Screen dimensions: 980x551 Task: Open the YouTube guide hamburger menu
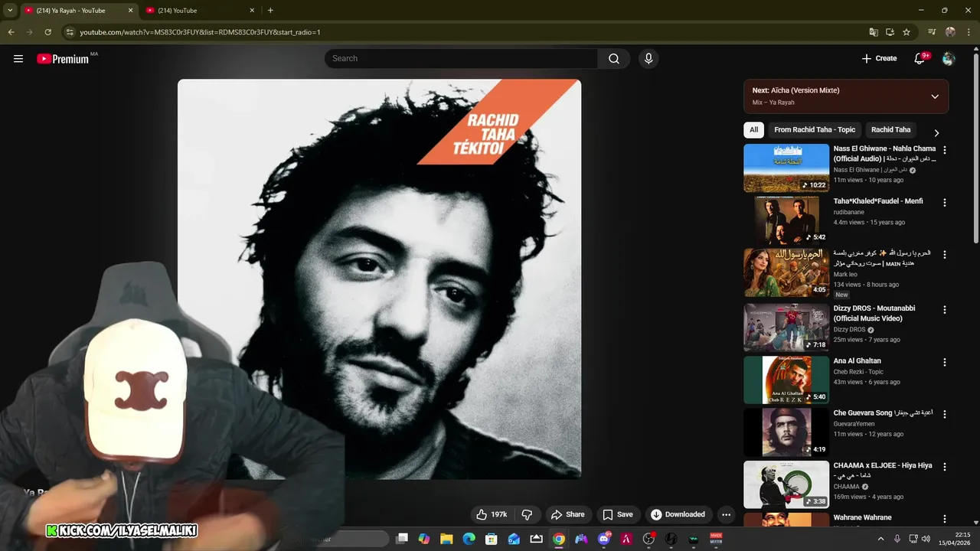click(x=18, y=58)
